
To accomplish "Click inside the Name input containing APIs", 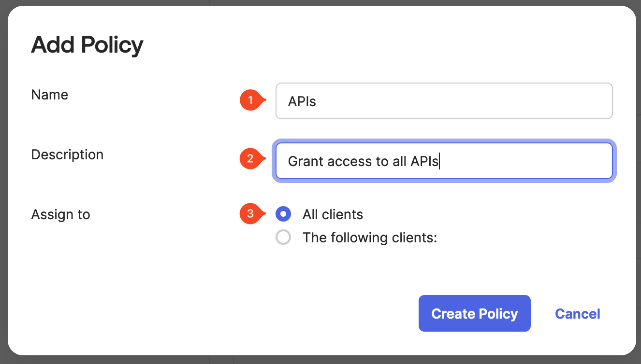I will pos(444,100).
